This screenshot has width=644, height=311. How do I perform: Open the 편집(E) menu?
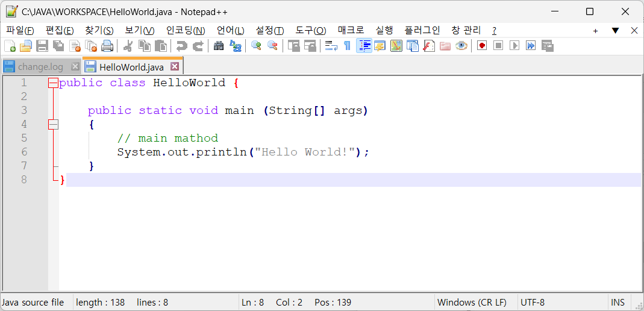[x=60, y=30]
